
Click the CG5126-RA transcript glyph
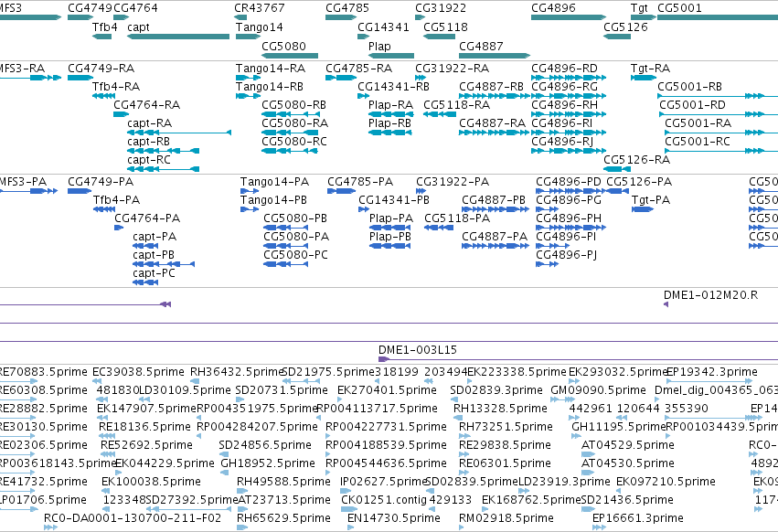[x=617, y=169]
